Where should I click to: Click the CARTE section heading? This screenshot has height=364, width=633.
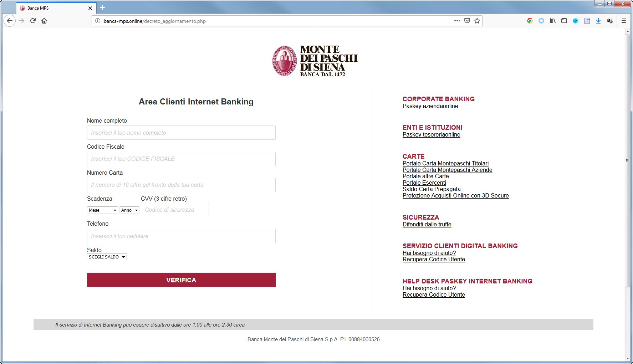tap(414, 157)
